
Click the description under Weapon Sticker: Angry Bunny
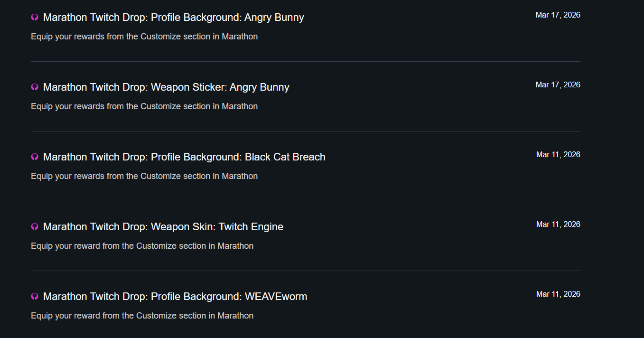144,106
